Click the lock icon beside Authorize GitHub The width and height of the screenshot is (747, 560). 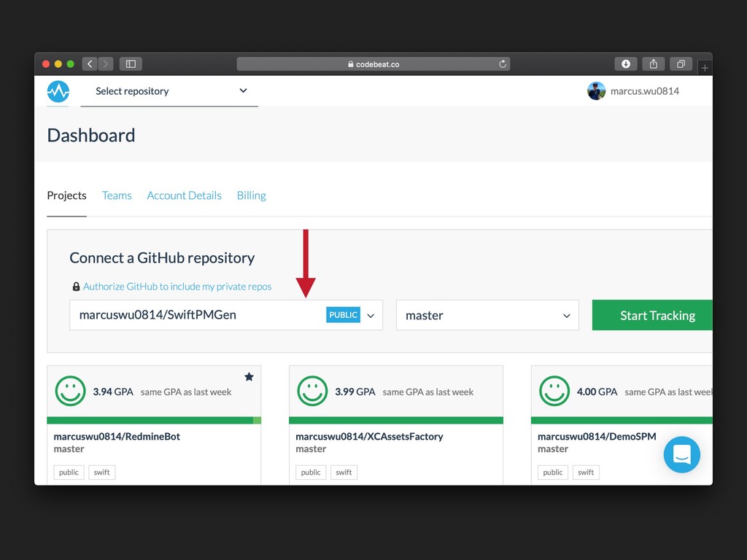click(x=76, y=286)
